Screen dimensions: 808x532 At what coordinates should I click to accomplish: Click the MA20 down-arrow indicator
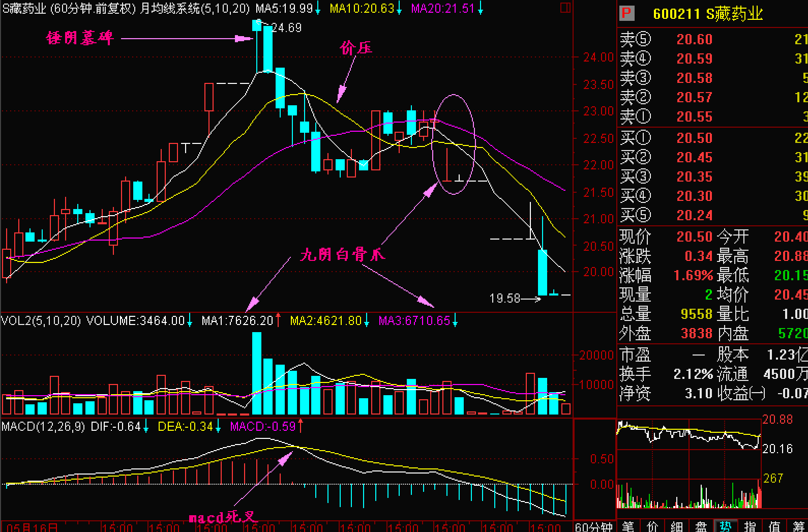[480, 9]
